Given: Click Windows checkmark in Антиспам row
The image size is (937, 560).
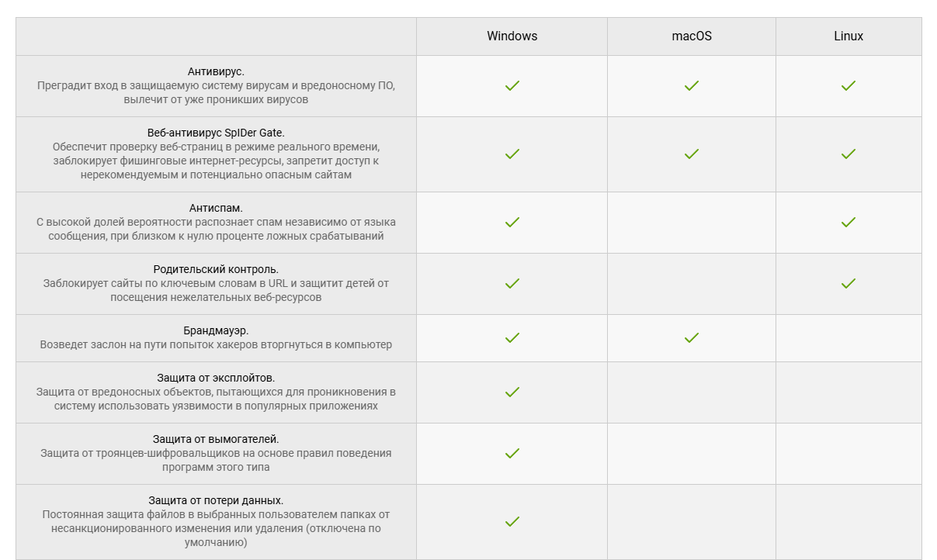Looking at the screenshot, I should pos(512,223).
